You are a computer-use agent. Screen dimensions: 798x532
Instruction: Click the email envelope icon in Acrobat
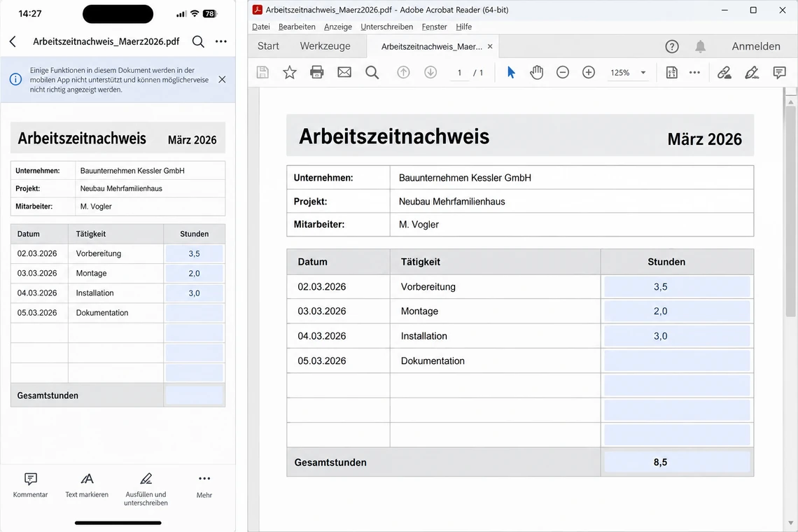pyautogui.click(x=344, y=72)
